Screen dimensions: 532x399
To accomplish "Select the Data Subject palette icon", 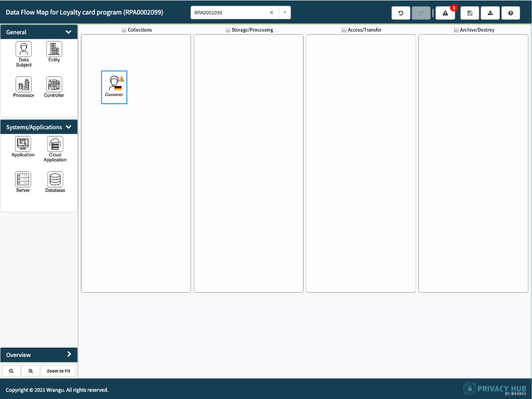I will click(23, 49).
